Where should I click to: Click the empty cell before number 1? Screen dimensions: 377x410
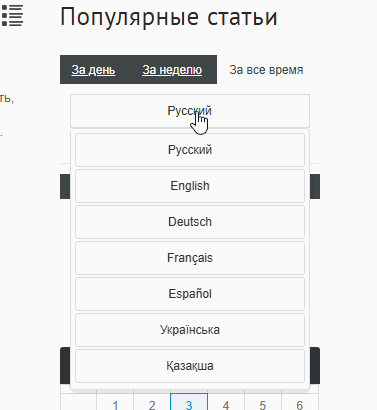tap(78, 403)
